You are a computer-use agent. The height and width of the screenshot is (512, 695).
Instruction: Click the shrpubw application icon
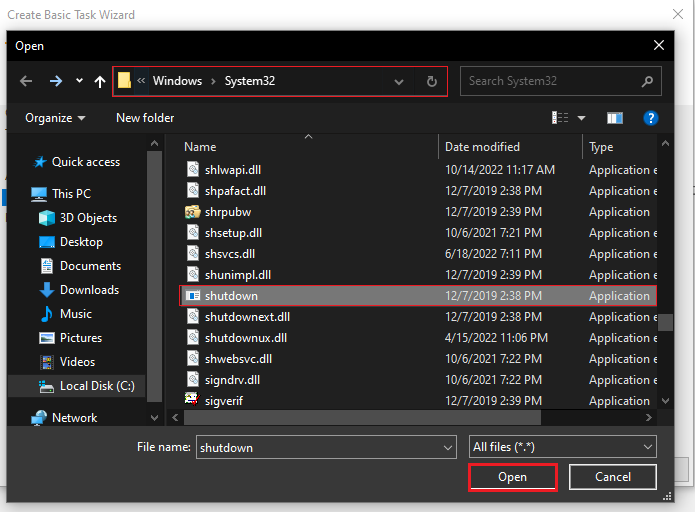point(192,212)
